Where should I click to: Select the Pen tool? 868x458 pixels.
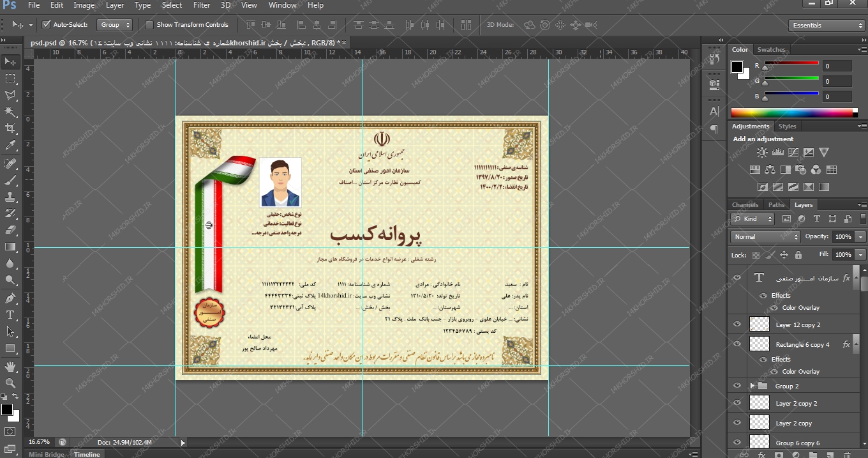coord(10,298)
